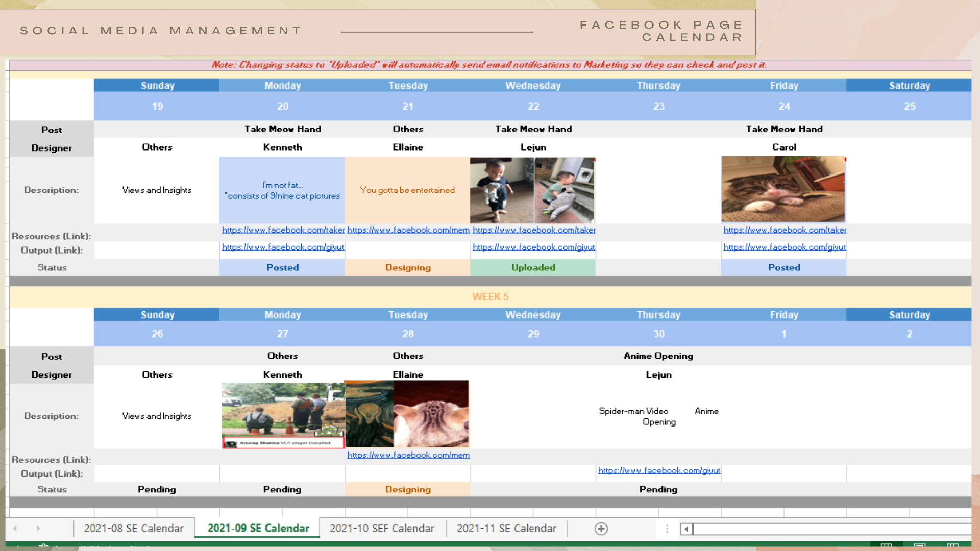Select designer Kenneth under Monday 20

tap(282, 147)
